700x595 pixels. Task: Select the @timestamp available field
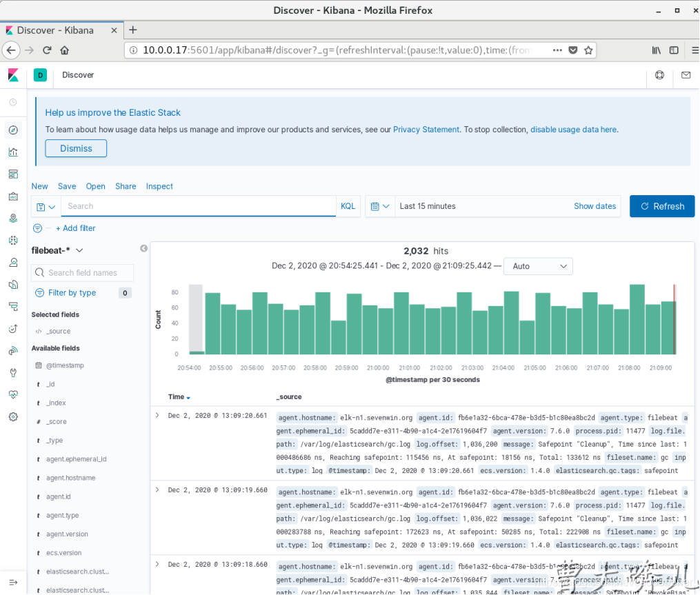click(x=66, y=365)
